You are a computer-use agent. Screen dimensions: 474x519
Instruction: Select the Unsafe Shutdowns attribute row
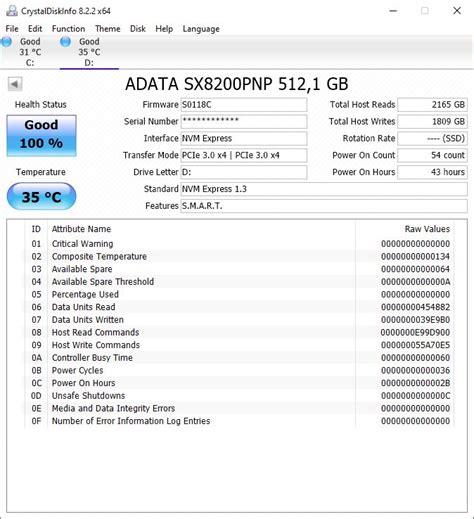pyautogui.click(x=239, y=396)
